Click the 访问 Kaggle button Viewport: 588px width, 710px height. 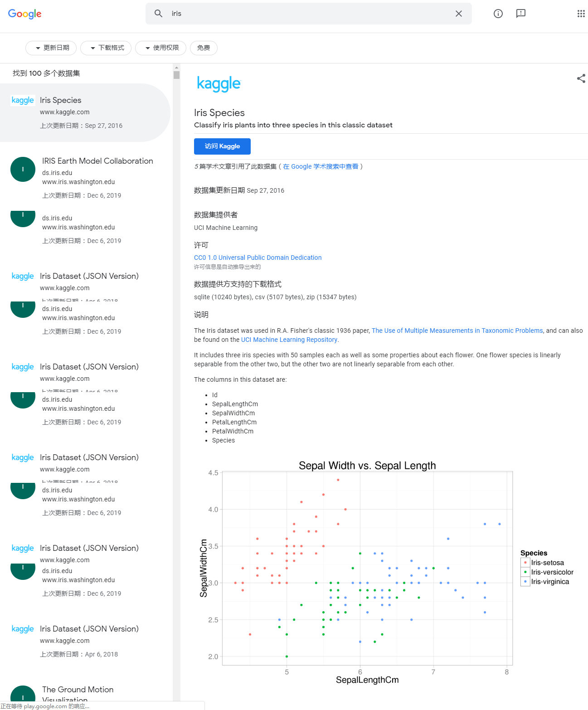[x=222, y=146]
